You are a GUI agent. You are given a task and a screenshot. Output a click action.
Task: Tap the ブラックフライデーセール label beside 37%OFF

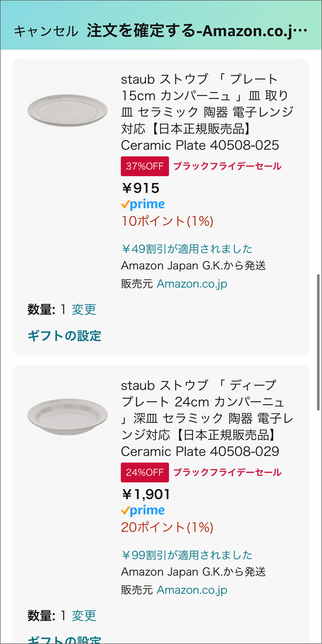pos(227,166)
